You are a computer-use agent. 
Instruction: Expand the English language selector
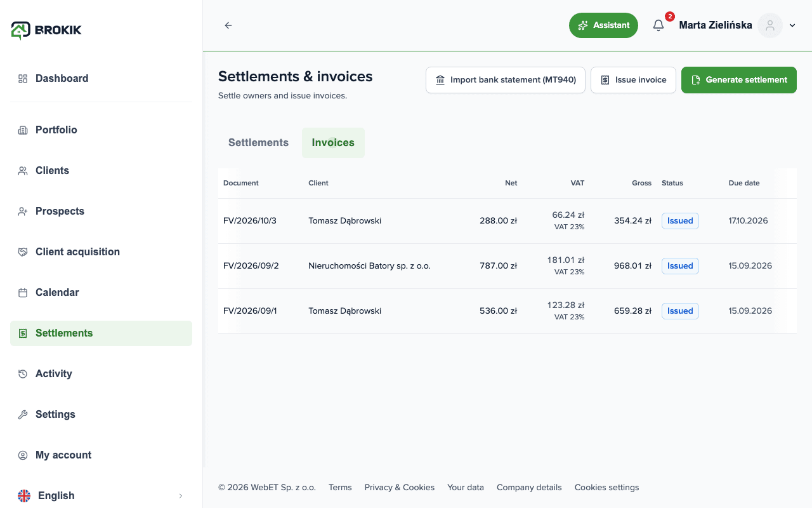101,495
